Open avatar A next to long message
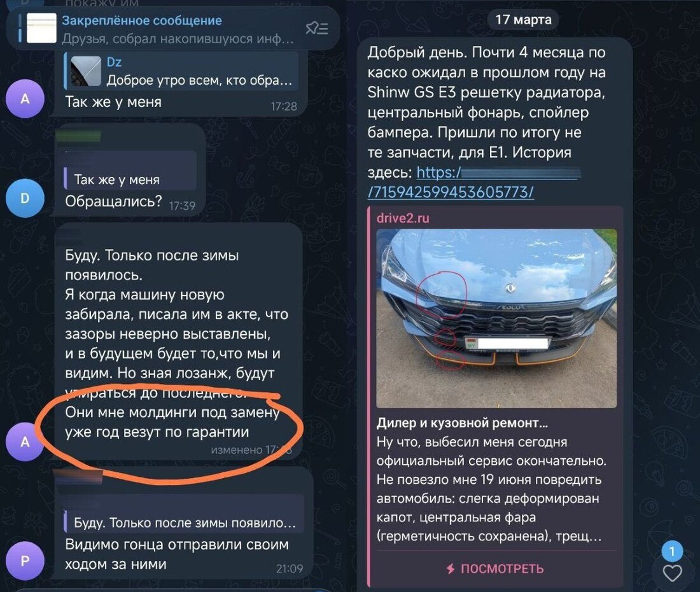The height and width of the screenshot is (592, 700). click(x=25, y=442)
